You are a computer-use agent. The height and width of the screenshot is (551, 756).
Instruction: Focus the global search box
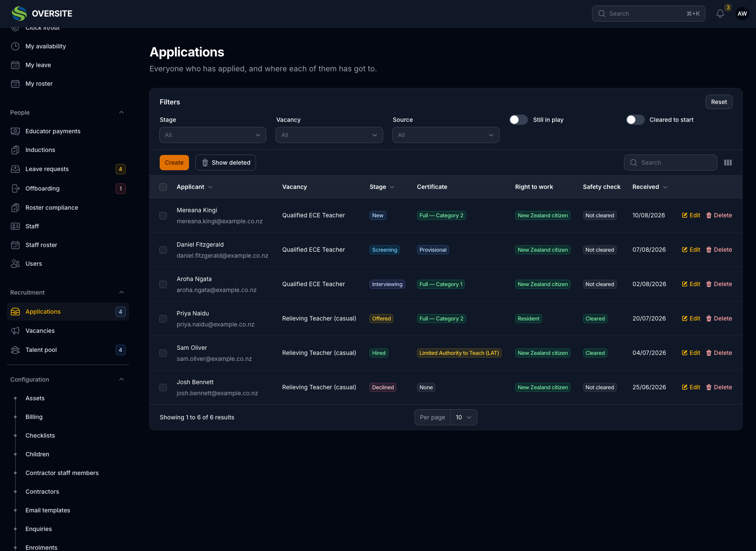(x=649, y=14)
